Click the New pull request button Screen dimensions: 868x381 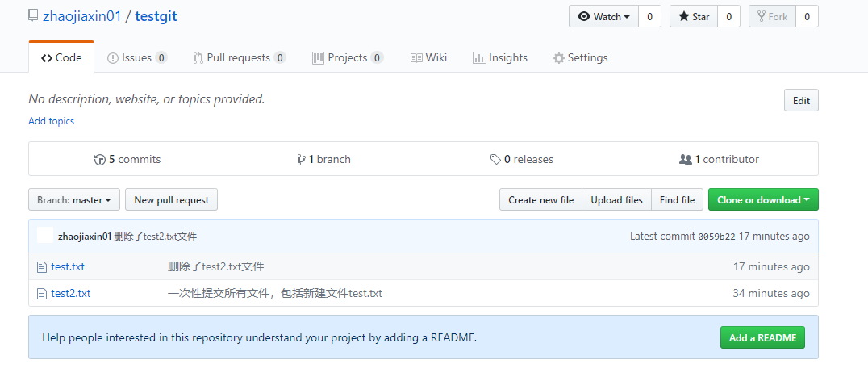click(x=172, y=200)
